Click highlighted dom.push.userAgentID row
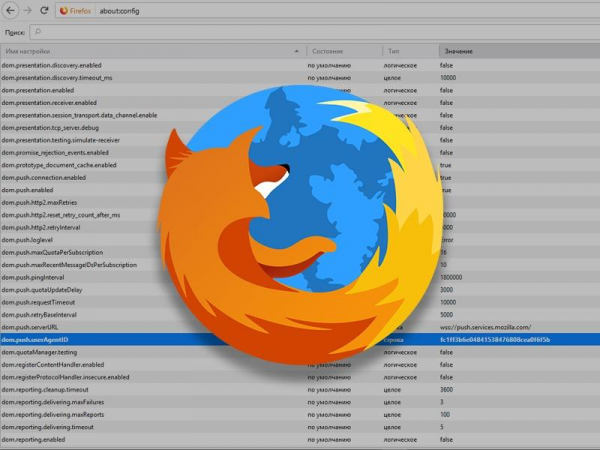Image resolution: width=600 pixels, height=450 pixels. pos(300,340)
